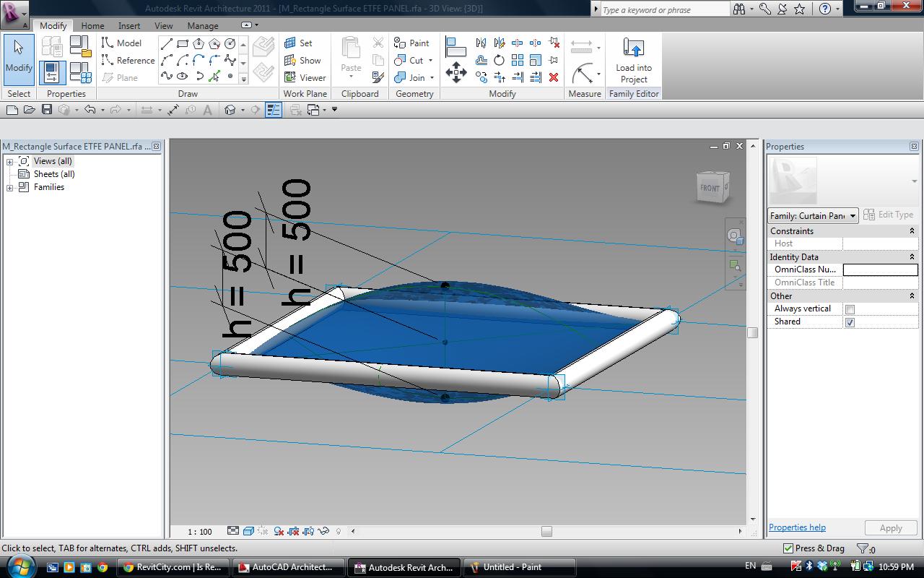The image size is (924, 578).
Task: Toggle the Always vertical checkbox
Action: (x=850, y=309)
